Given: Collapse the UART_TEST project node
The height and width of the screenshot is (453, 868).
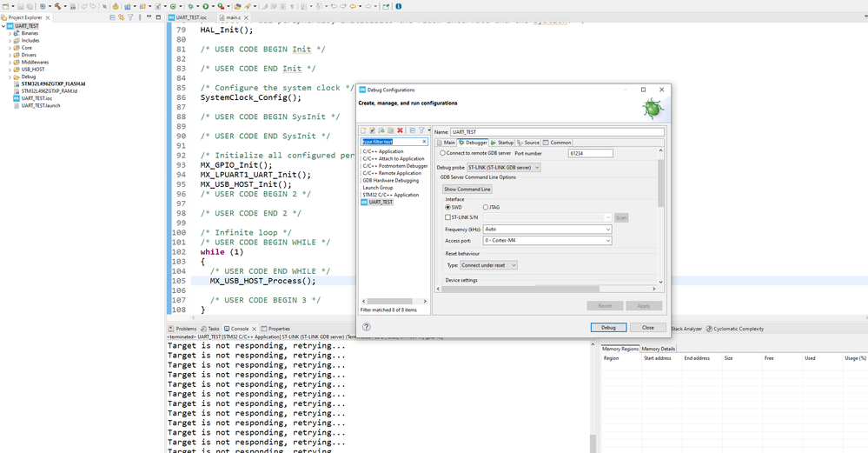Looking at the screenshot, I should pyautogui.click(x=3, y=26).
